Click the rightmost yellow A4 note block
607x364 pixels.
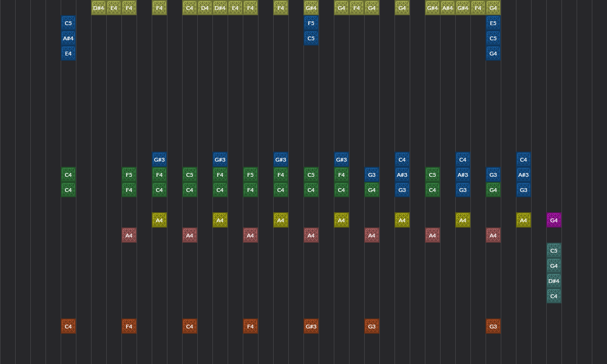(x=523, y=220)
